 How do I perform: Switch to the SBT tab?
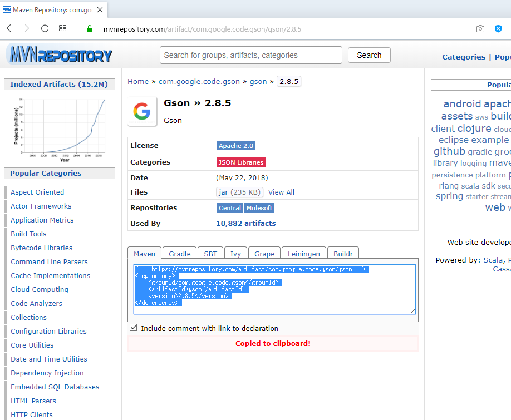pos(210,254)
